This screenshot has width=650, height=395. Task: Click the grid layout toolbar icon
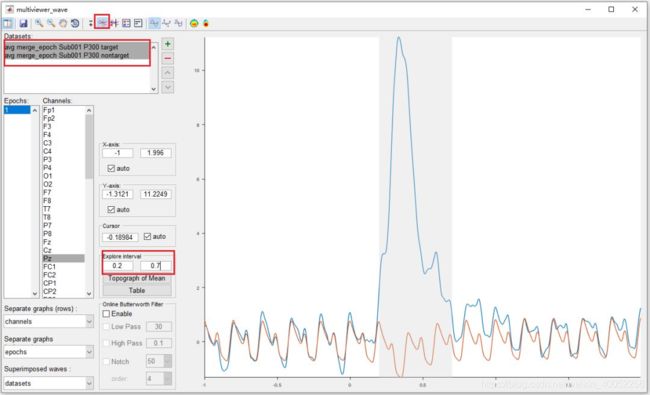126,23
